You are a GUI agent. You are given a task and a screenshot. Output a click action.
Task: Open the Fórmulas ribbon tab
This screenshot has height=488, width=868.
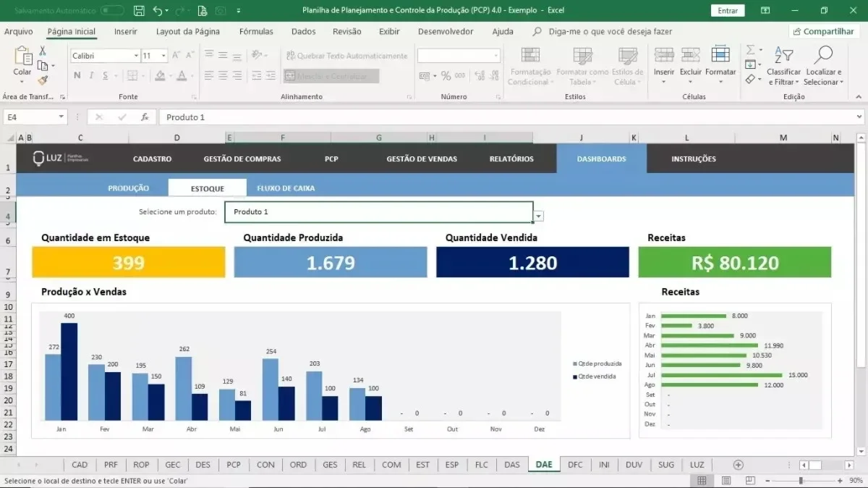[x=256, y=32]
